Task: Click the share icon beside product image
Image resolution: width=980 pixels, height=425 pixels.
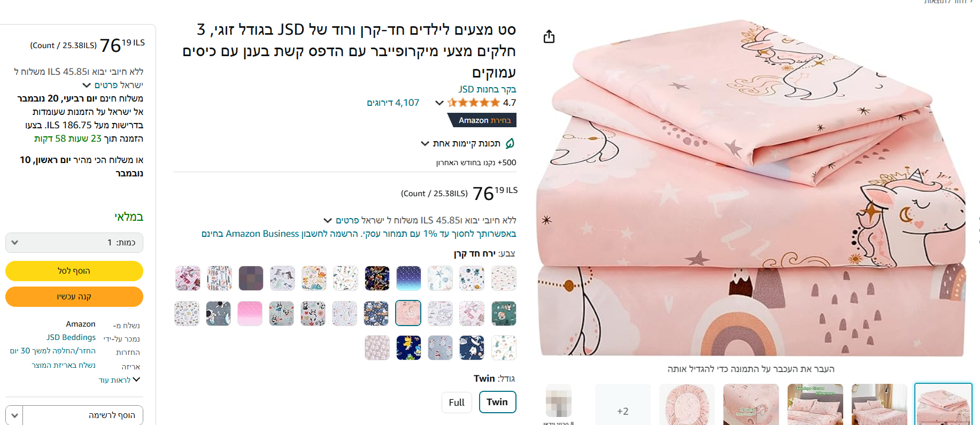Action: tap(549, 37)
